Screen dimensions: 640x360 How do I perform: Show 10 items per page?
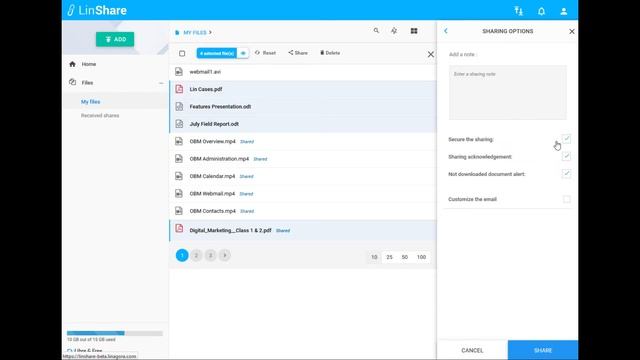click(x=374, y=257)
